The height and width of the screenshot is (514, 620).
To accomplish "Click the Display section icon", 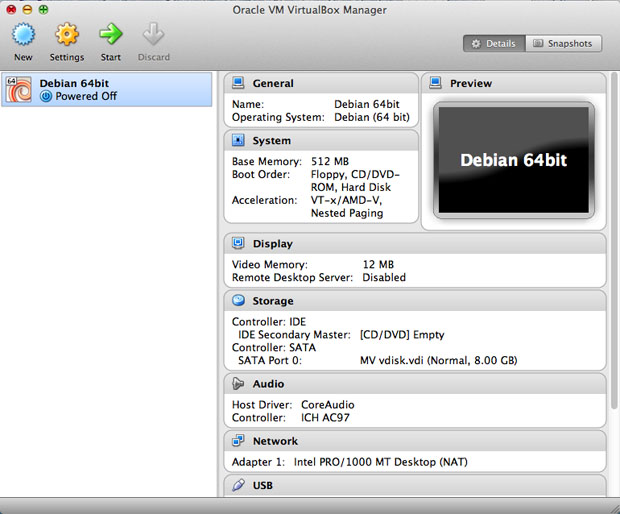I will (238, 243).
